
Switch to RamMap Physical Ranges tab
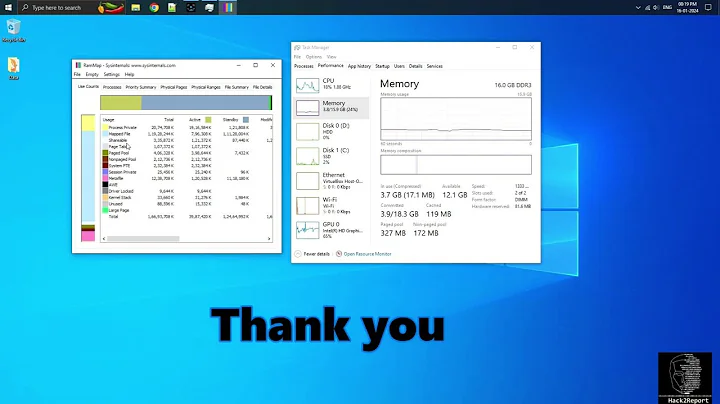(x=206, y=87)
